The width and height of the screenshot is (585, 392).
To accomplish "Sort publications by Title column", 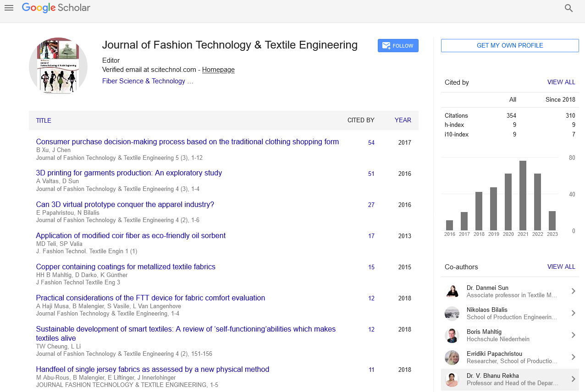I will click(44, 120).
